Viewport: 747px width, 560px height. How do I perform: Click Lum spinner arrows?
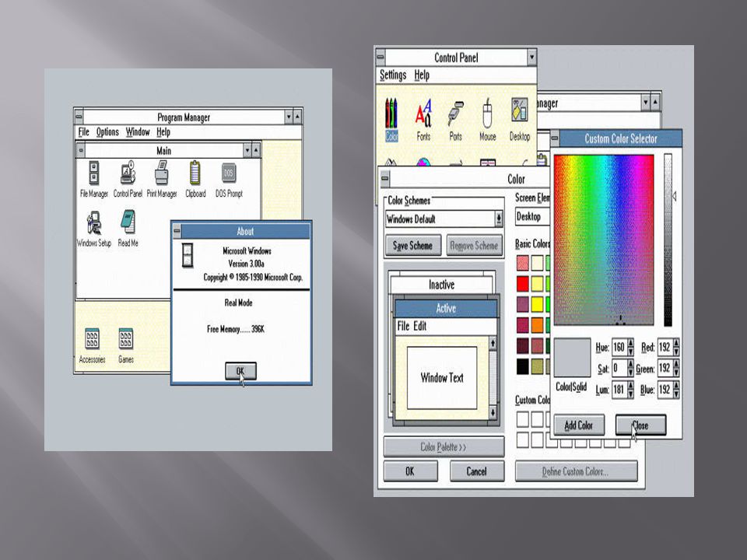pyautogui.click(x=631, y=390)
